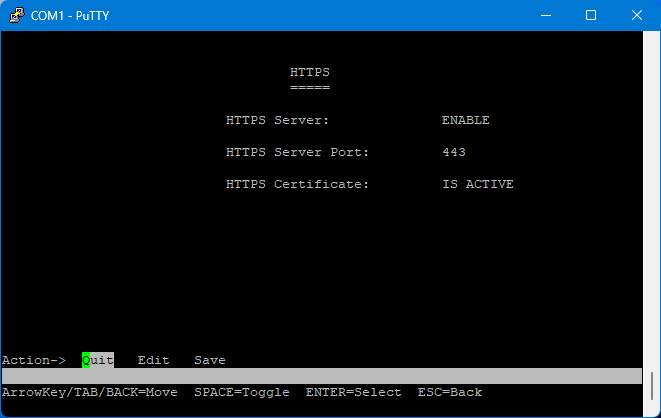
Task: Click the SPACE=Toggle hint text
Action: pos(241,392)
